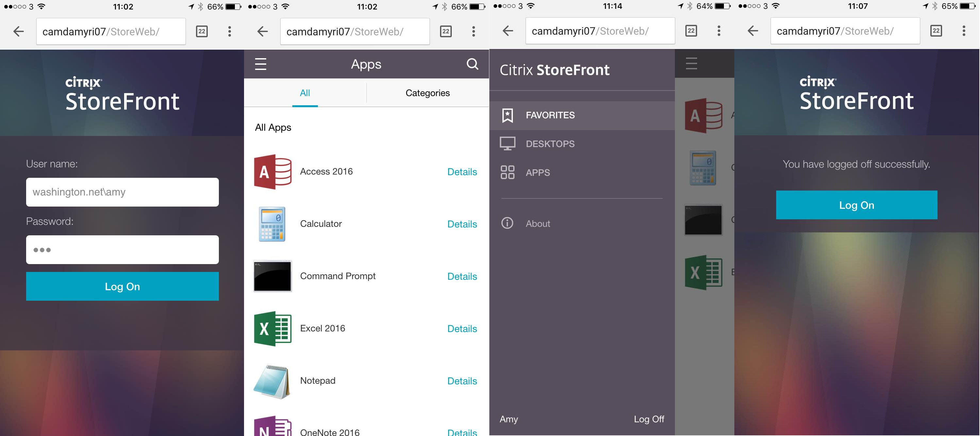Open tab switcher on sidebar screen browser
The image size is (980, 436).
click(691, 30)
